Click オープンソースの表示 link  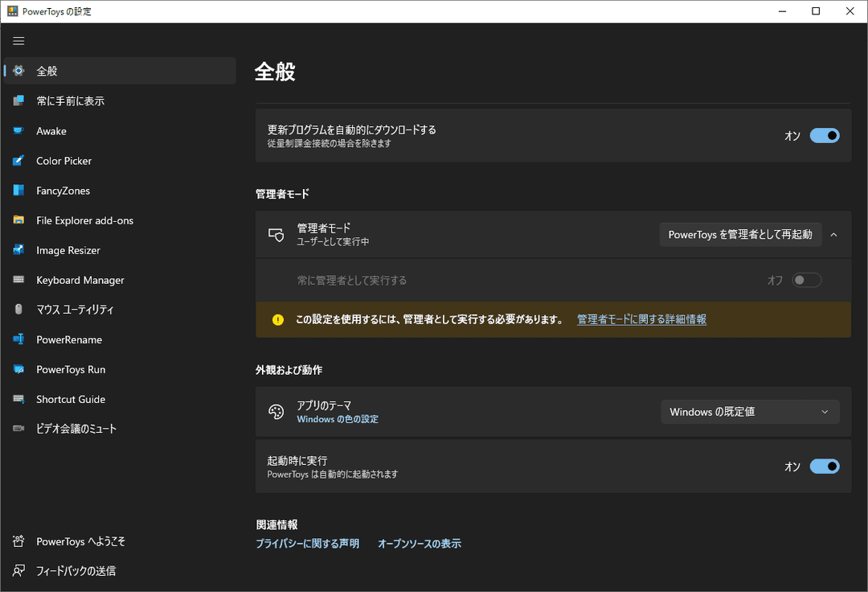tap(419, 544)
